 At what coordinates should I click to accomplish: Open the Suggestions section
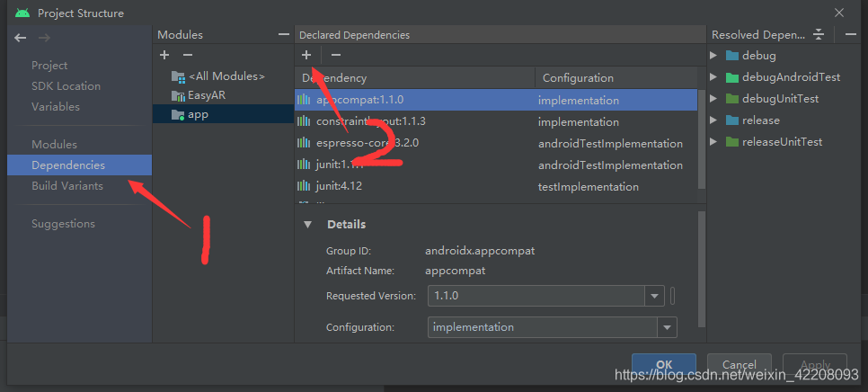click(63, 224)
